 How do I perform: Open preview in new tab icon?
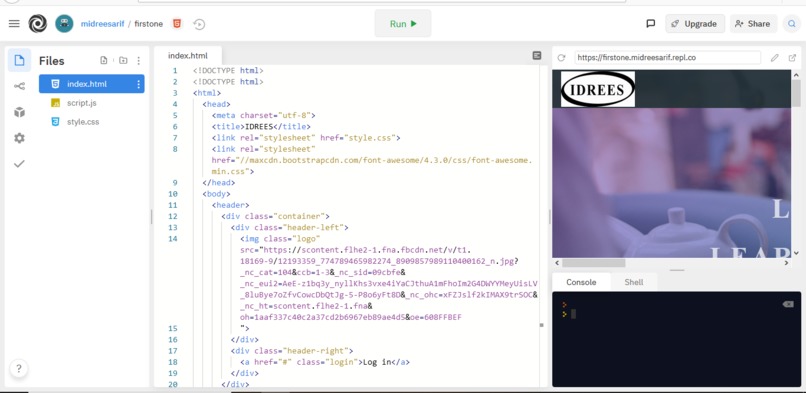[792, 58]
